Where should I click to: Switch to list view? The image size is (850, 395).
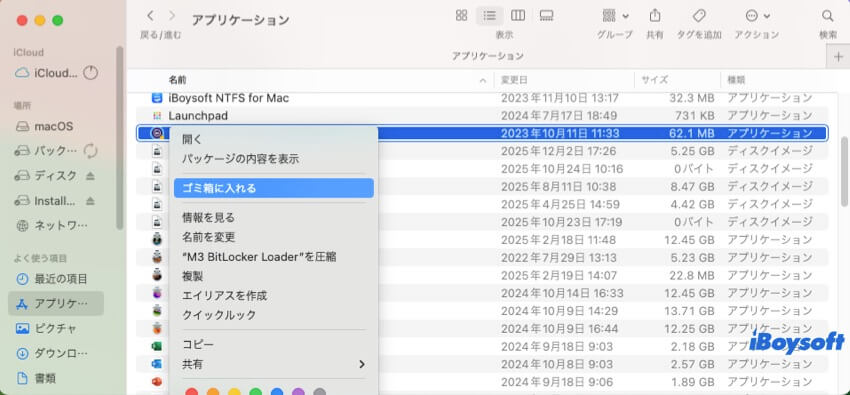click(x=490, y=16)
